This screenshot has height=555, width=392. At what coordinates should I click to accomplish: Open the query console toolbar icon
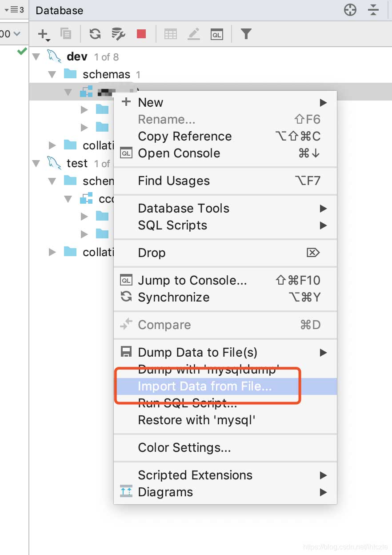[x=217, y=34]
